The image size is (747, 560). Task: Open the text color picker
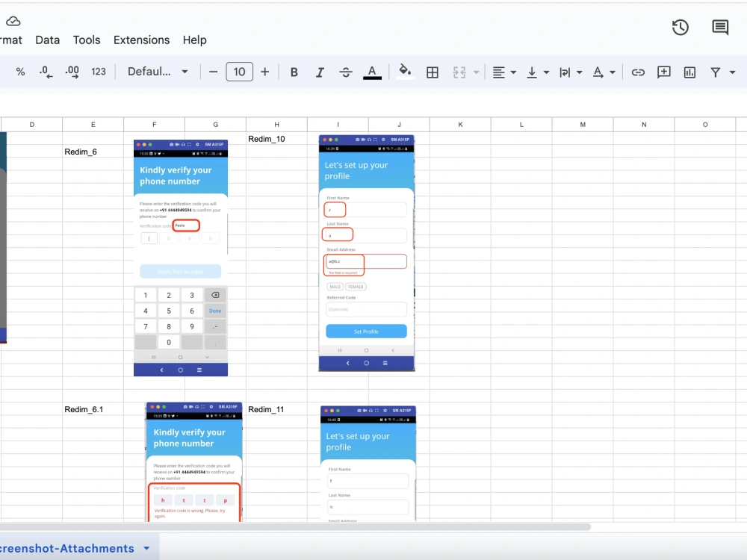(x=372, y=72)
